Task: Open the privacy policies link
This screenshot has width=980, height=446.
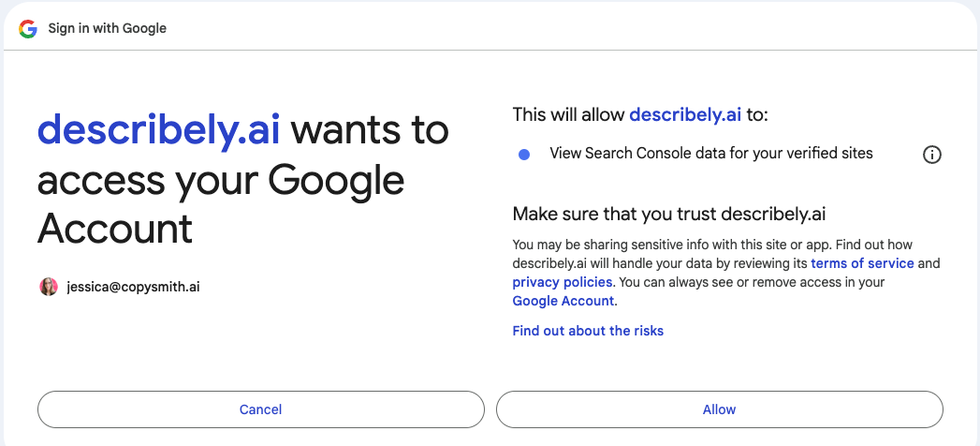Action: point(562,282)
